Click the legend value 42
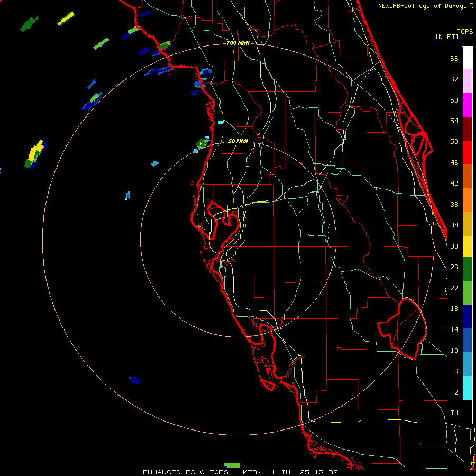476x476 pixels. tap(454, 184)
